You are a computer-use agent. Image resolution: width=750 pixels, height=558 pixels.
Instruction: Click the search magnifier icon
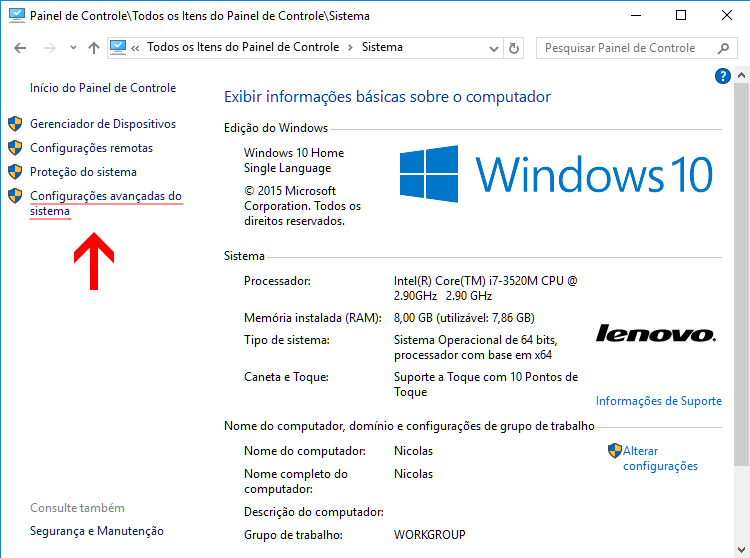[x=724, y=48]
